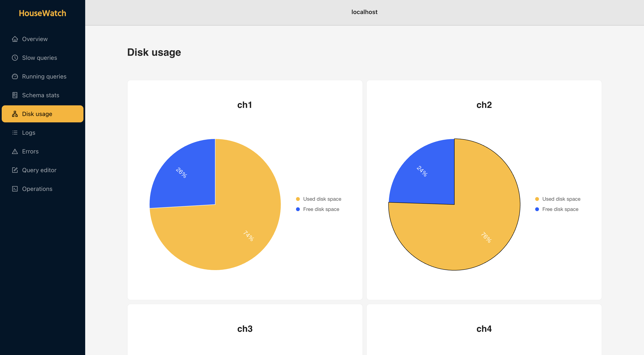Image resolution: width=644 pixels, height=355 pixels.
Task: Click the house icon beside Overview
Action: (15, 39)
